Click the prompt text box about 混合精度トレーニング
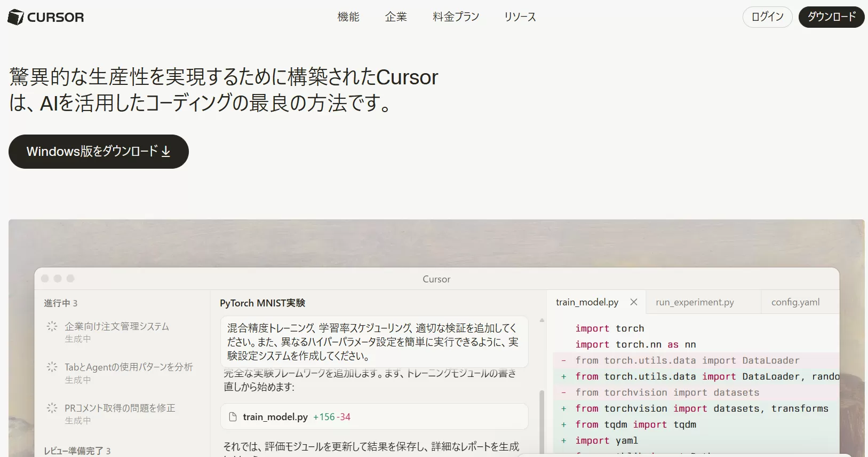Screen dimensions: 868x457 373,342
